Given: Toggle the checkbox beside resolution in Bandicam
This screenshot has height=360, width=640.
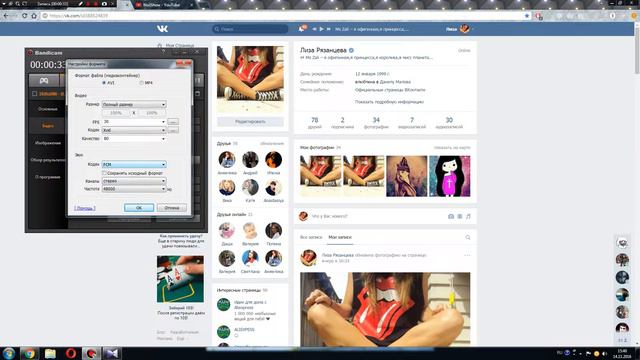Looking at the screenshot, I should pyautogui.click(x=34, y=94).
